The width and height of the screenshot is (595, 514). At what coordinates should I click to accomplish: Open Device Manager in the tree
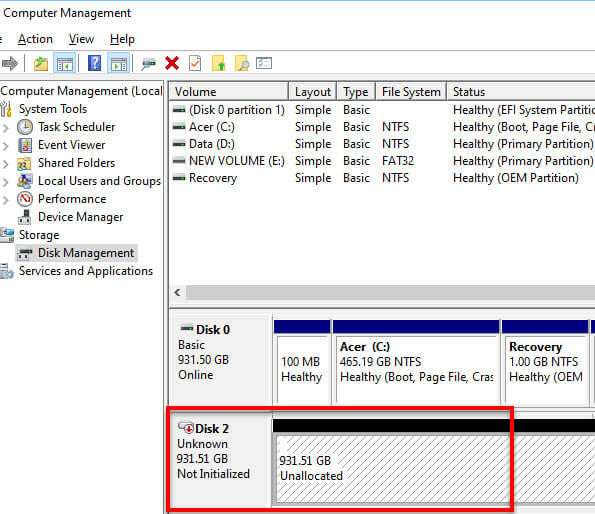[80, 217]
